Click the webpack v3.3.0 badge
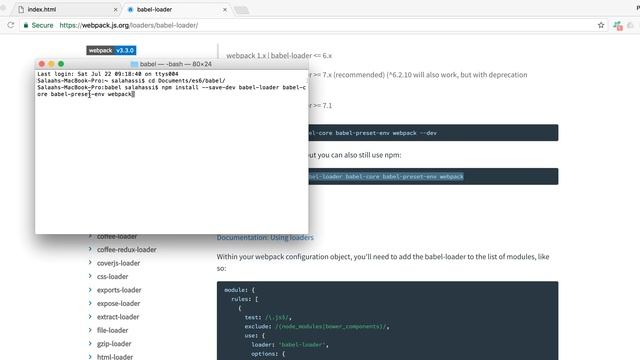Viewport: 640px width, 360px height. pyautogui.click(x=111, y=50)
